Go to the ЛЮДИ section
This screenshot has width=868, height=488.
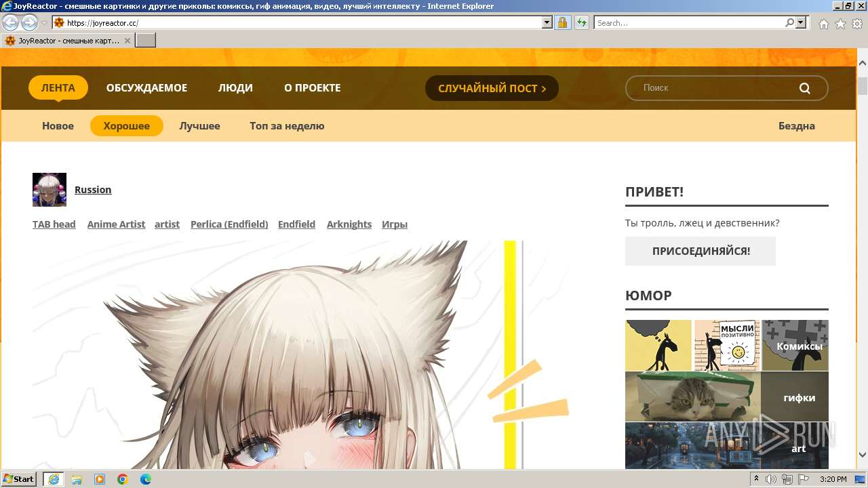click(235, 88)
